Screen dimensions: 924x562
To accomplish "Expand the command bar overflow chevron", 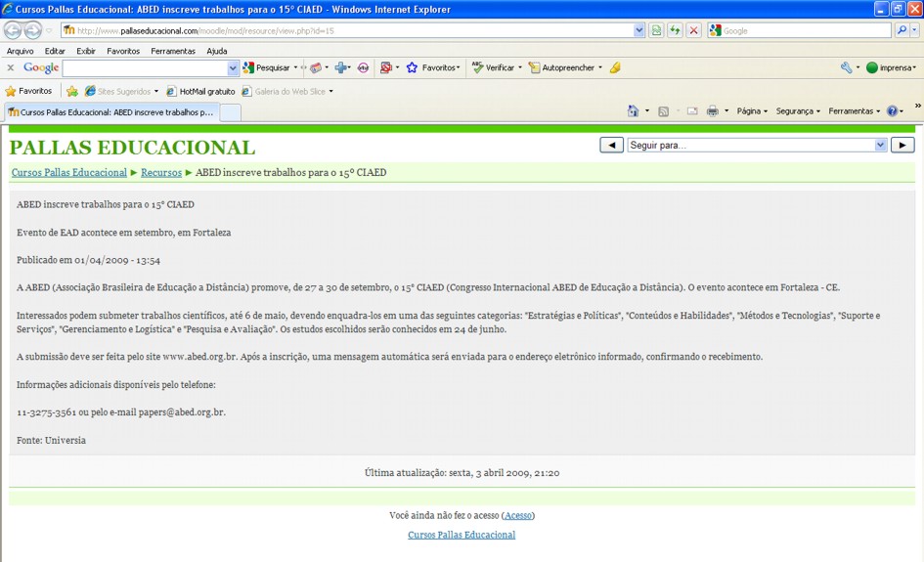I will (917, 106).
